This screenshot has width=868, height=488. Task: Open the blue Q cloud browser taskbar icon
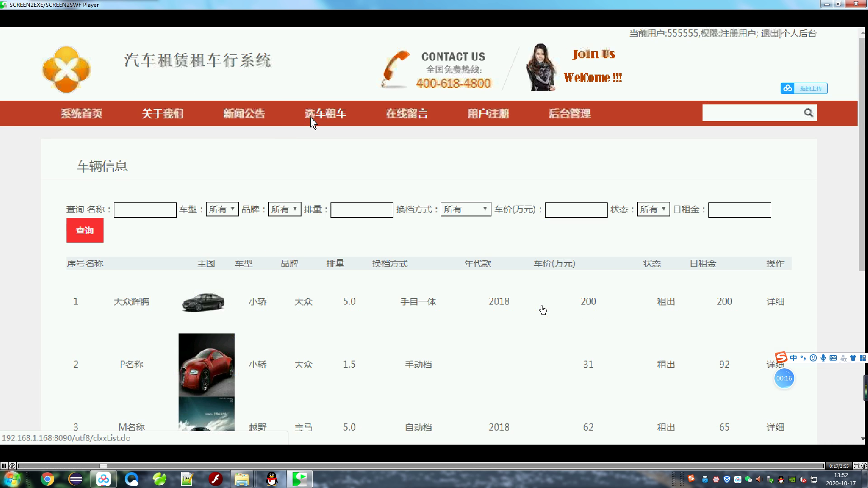click(132, 479)
